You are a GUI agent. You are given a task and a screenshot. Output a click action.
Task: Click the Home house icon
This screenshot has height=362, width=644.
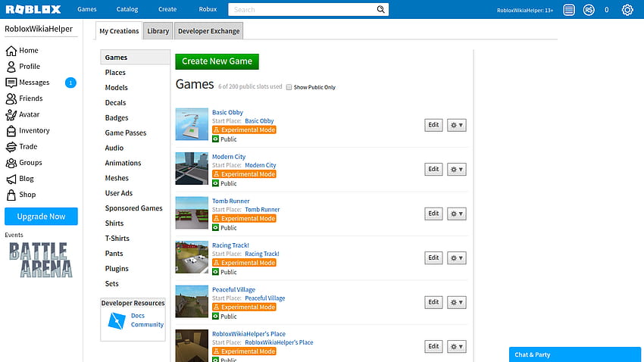(x=11, y=51)
